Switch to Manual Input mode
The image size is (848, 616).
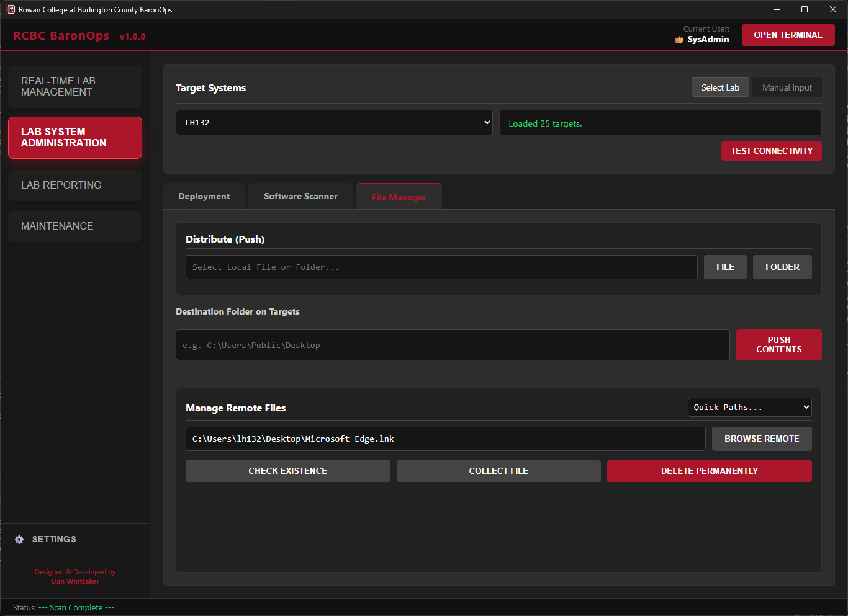(x=787, y=87)
